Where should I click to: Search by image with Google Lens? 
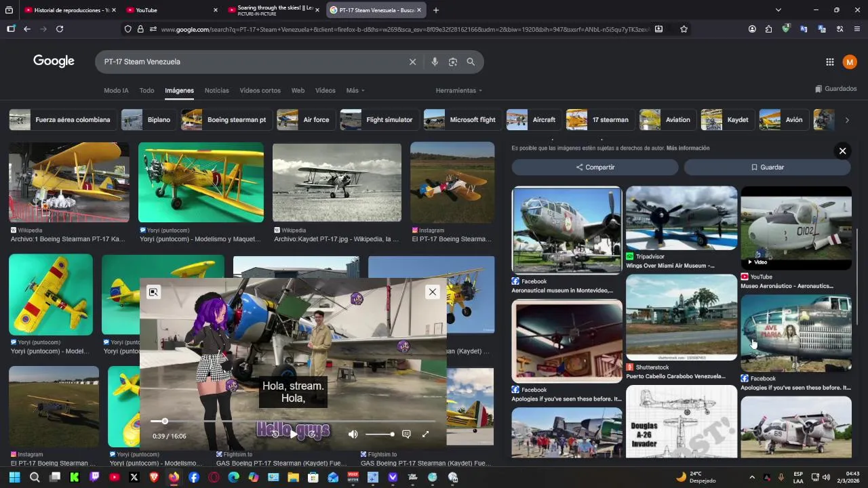tap(453, 62)
